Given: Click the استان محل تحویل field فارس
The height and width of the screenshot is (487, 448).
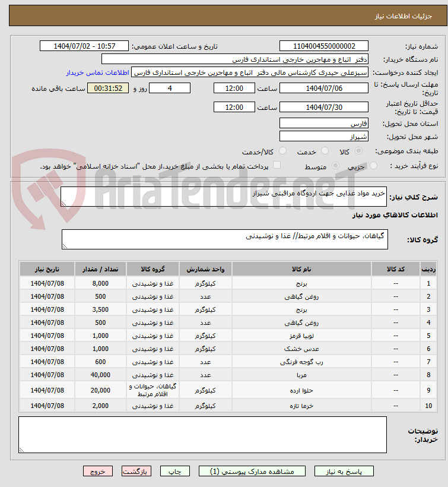Looking at the screenshot, I should coord(324,124).
